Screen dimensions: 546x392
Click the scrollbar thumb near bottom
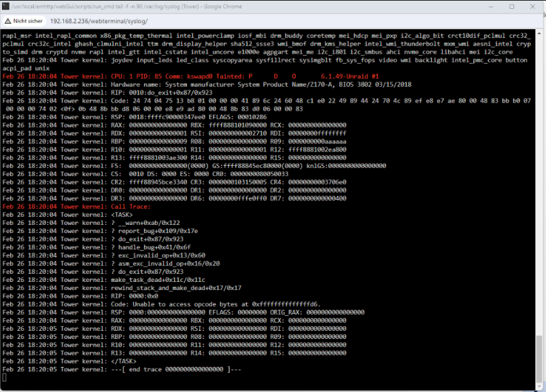pyautogui.click(x=539, y=359)
